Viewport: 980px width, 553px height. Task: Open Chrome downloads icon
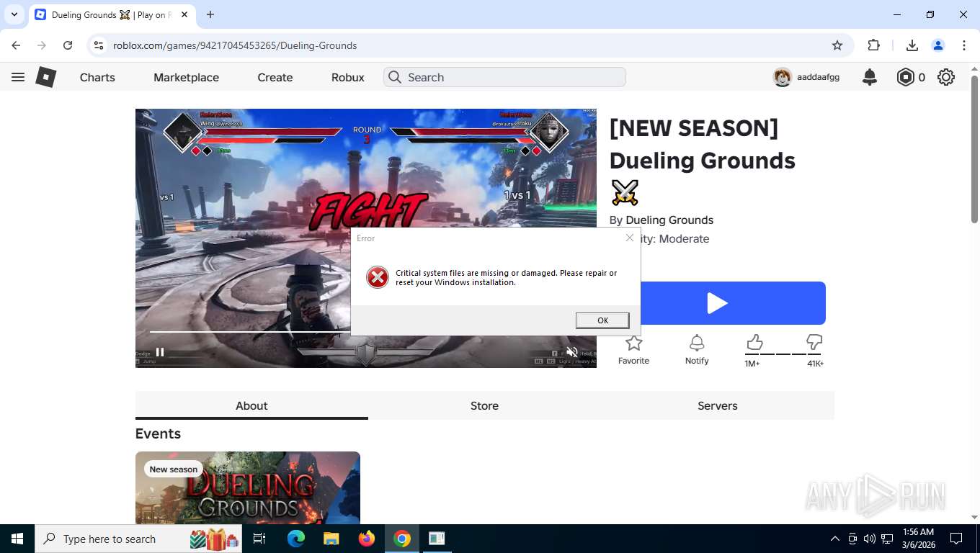[912, 45]
